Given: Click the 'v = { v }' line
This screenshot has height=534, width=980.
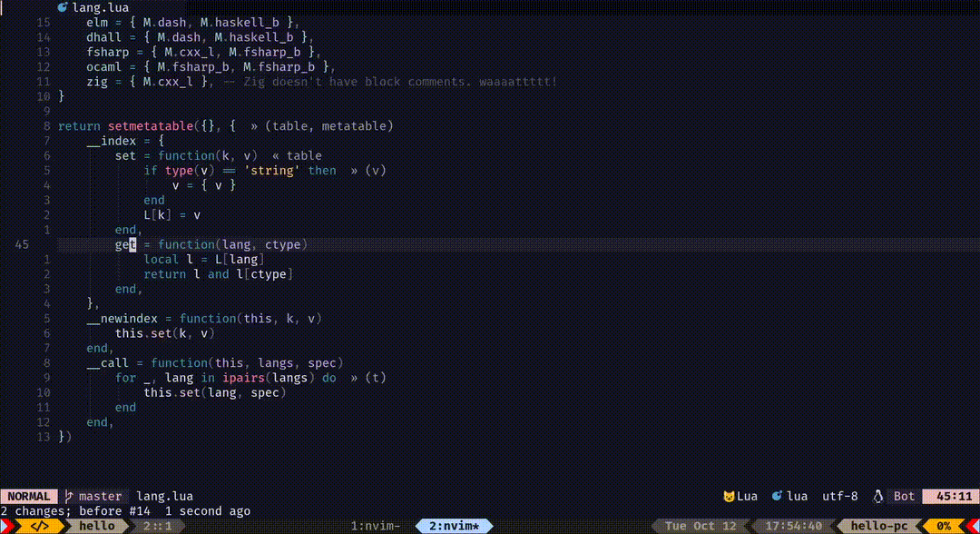Looking at the screenshot, I should (x=204, y=185).
